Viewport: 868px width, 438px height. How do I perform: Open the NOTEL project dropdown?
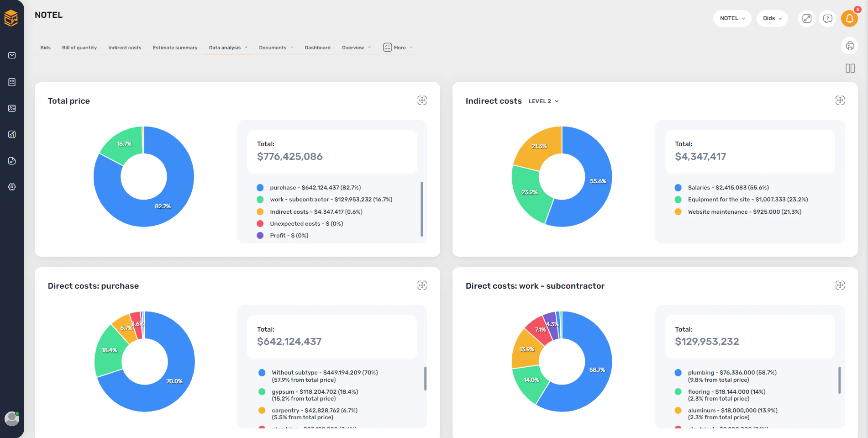click(x=732, y=18)
